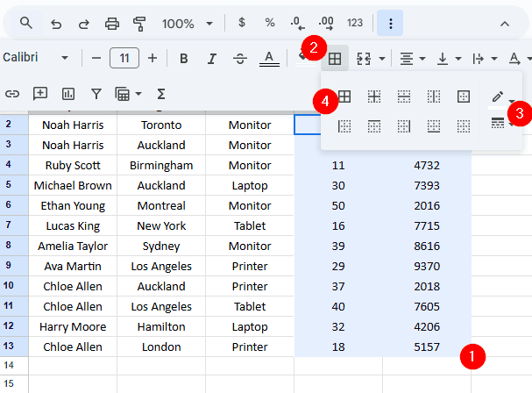Apply left border
The width and height of the screenshot is (532, 393).
pos(344,126)
